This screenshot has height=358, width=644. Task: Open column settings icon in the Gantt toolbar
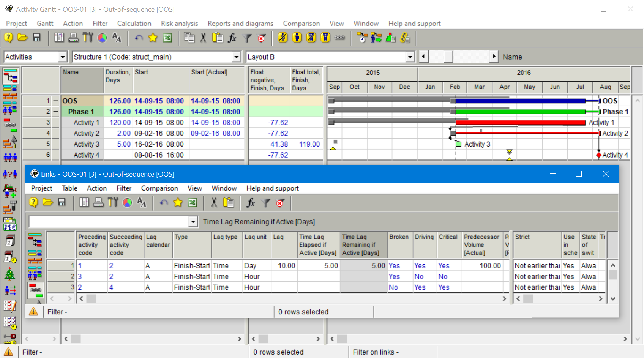(x=59, y=38)
